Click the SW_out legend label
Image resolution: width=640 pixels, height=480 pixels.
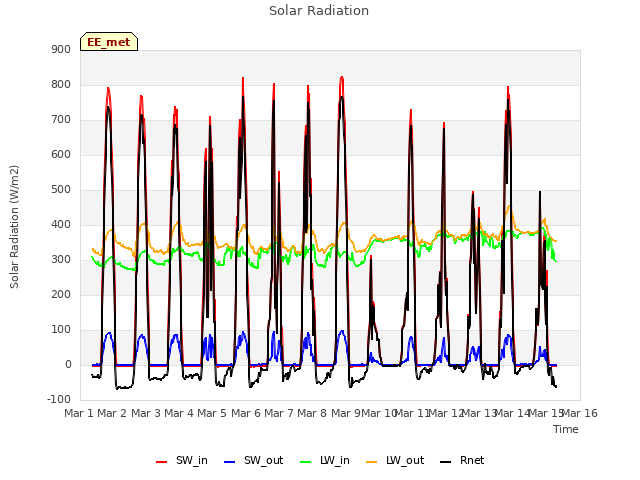click(264, 461)
